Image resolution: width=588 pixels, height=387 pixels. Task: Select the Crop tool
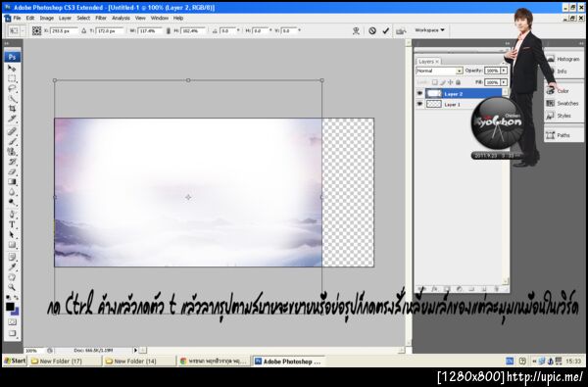pyautogui.click(x=12, y=109)
